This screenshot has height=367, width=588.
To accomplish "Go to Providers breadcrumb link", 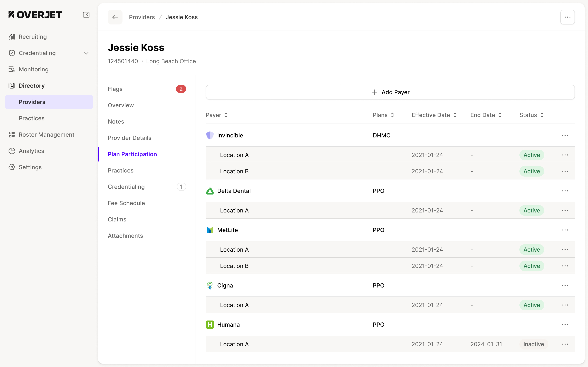I will click(142, 17).
